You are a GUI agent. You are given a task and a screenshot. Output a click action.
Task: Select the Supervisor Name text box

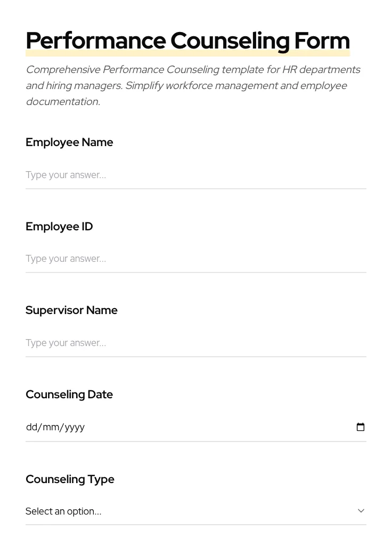click(195, 343)
